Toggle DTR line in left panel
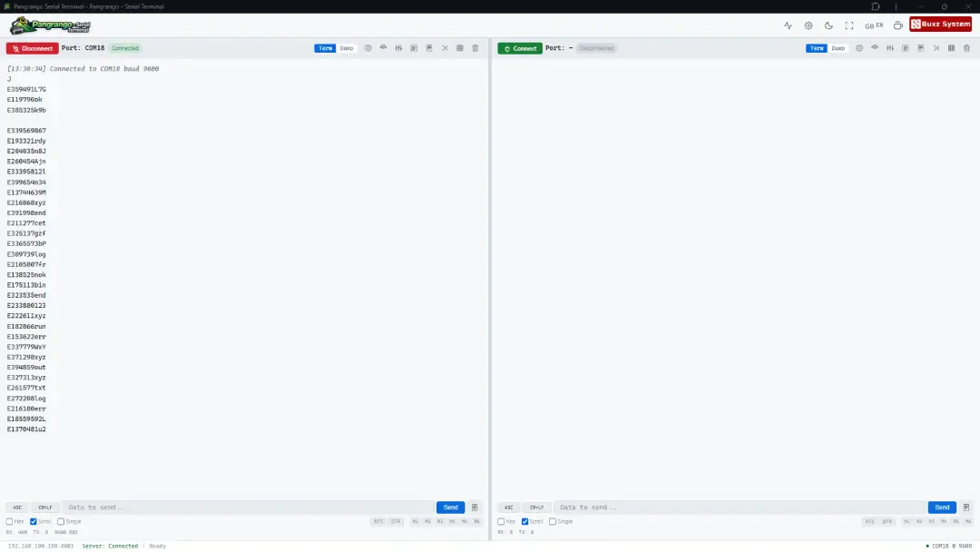 click(x=396, y=521)
